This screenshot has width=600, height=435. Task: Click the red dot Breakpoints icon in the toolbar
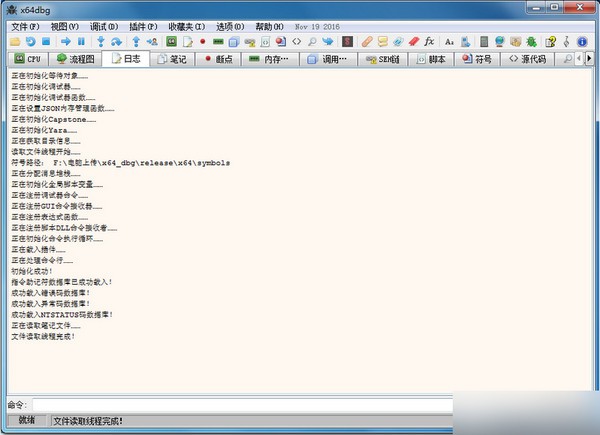click(202, 41)
